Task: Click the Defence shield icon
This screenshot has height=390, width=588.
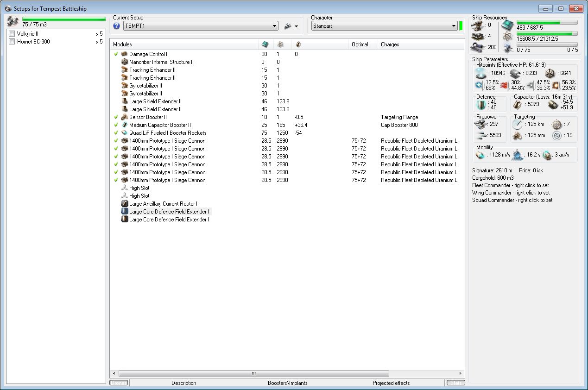Action: click(481, 105)
